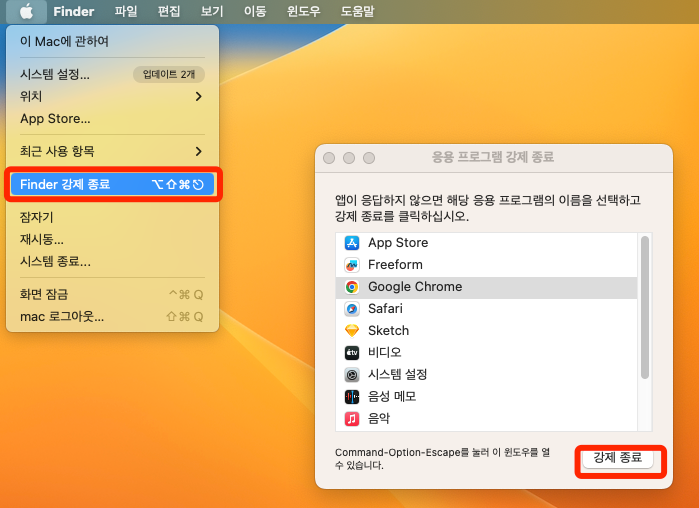This screenshot has width=699, height=508.
Task: Expand the 최근 사용 항목 submenu arrow
Action: (x=199, y=152)
